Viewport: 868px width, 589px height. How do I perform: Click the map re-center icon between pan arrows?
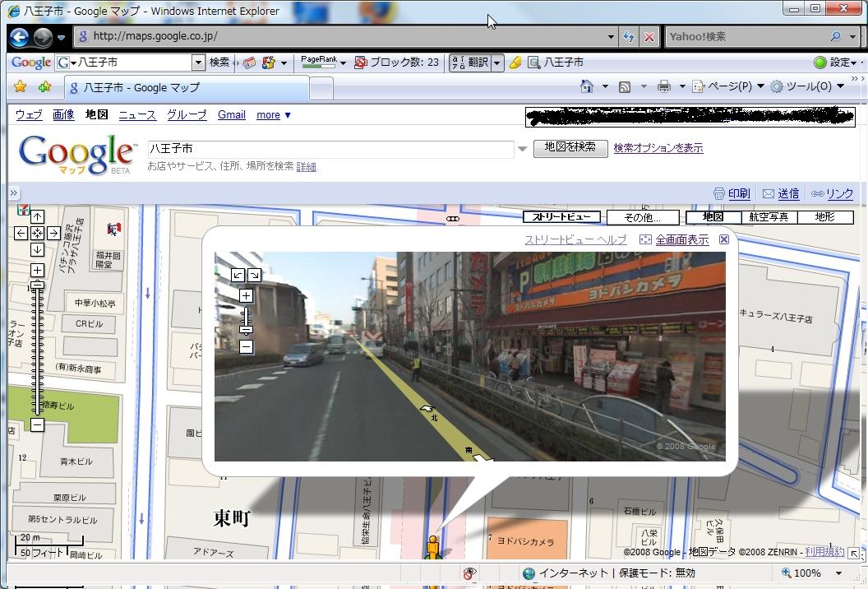[37, 233]
